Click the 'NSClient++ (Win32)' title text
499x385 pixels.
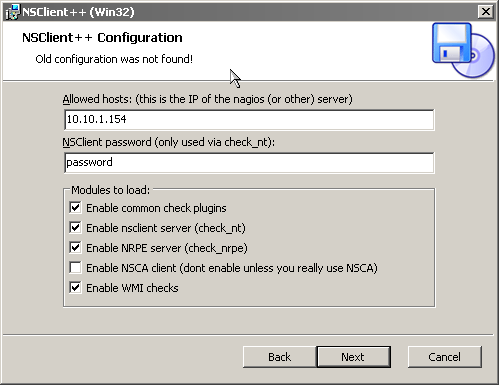click(78, 12)
